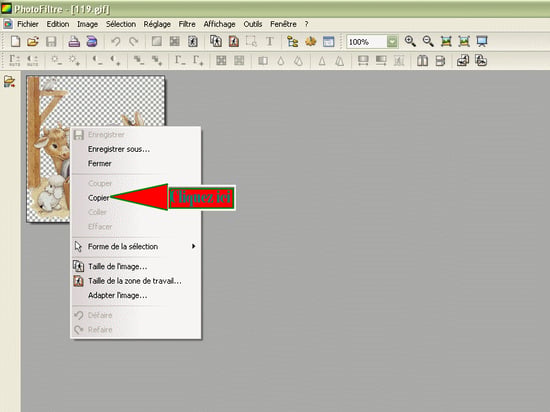Image resolution: width=550 pixels, height=412 pixels.
Task: Click the Print icon in toolbar
Action: (74, 41)
